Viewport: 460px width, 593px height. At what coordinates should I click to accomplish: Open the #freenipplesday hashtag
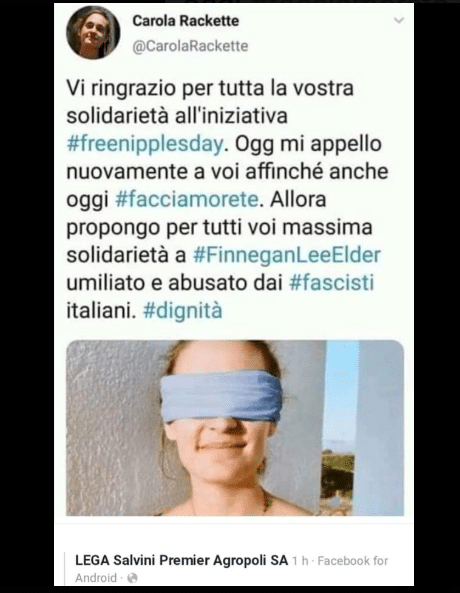tap(146, 144)
